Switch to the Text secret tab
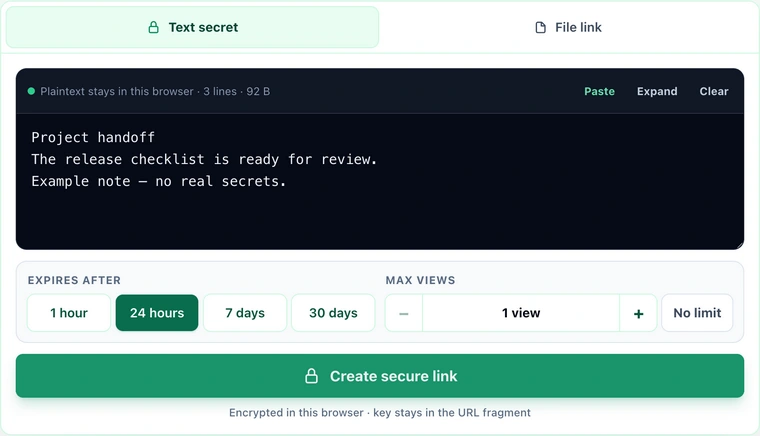This screenshot has width=760, height=436. point(192,27)
